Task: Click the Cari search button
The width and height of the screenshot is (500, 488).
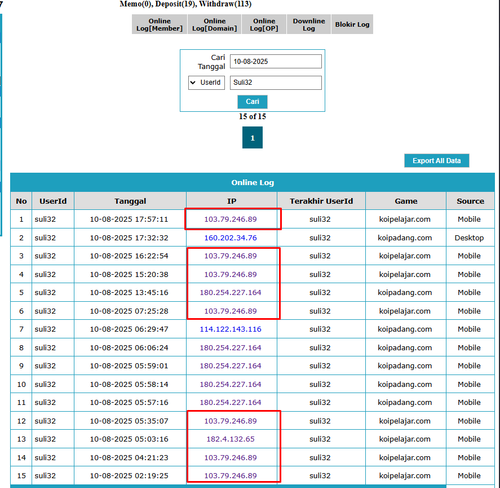Action: coord(252,102)
